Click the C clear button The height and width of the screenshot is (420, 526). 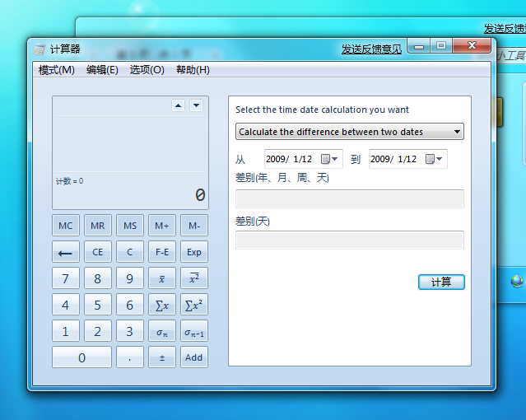click(130, 252)
